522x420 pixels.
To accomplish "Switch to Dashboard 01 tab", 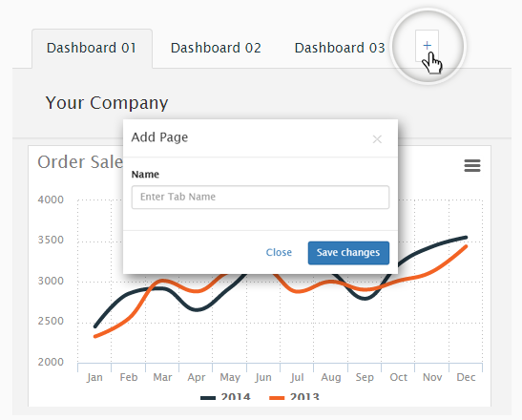I will [x=92, y=49].
